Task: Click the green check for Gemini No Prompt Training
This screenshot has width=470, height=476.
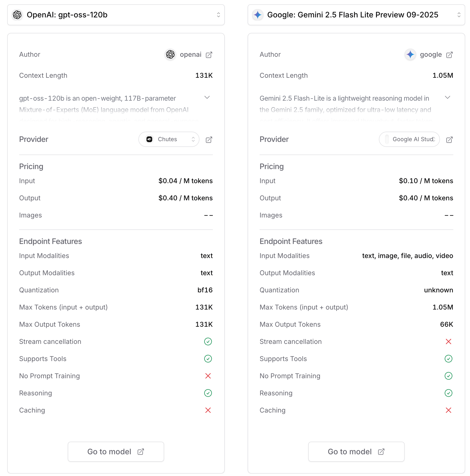Action: click(448, 376)
